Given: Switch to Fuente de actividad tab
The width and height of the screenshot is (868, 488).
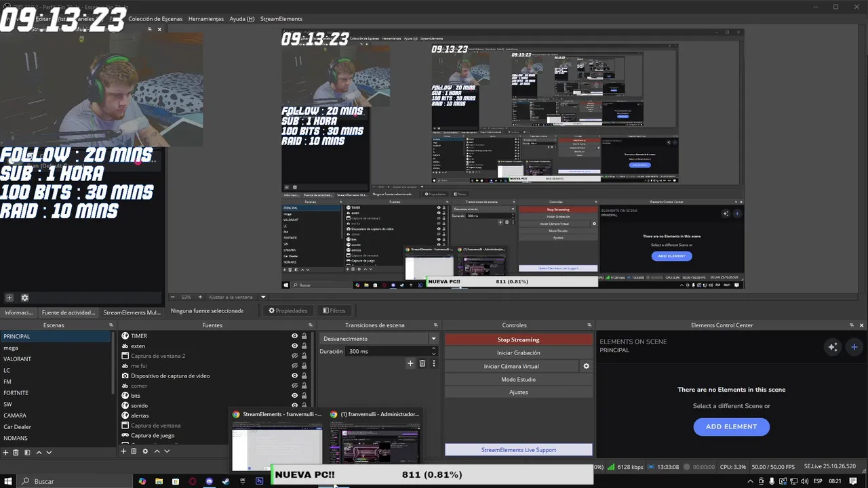Looking at the screenshot, I should pos(68,312).
